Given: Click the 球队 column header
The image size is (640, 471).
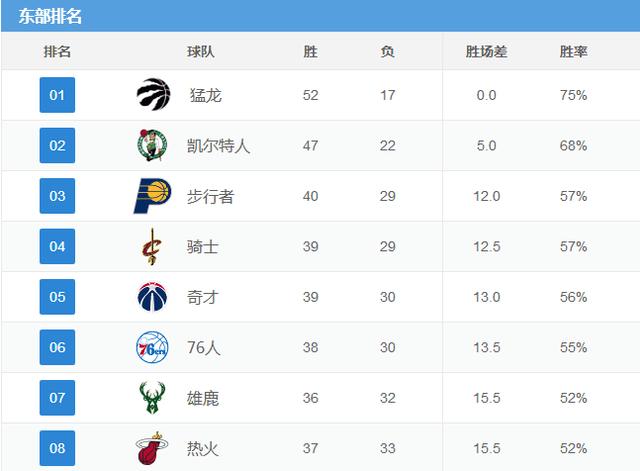Looking at the screenshot, I should click(200, 51).
